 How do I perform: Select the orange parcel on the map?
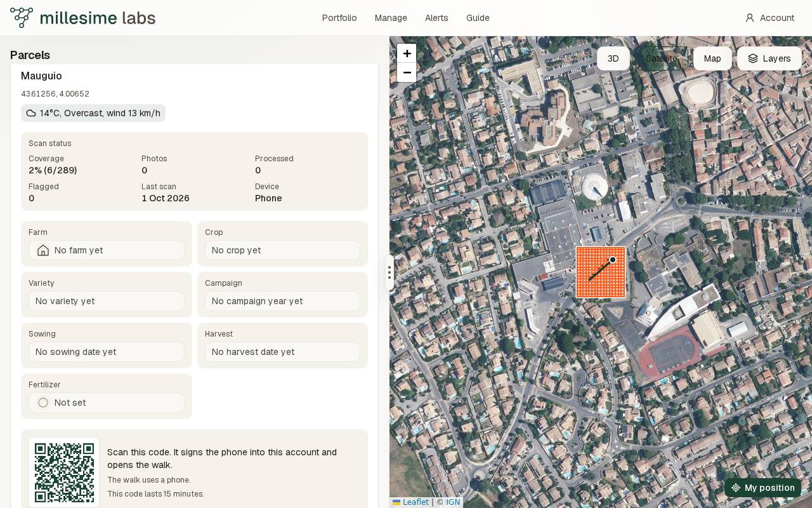(601, 272)
